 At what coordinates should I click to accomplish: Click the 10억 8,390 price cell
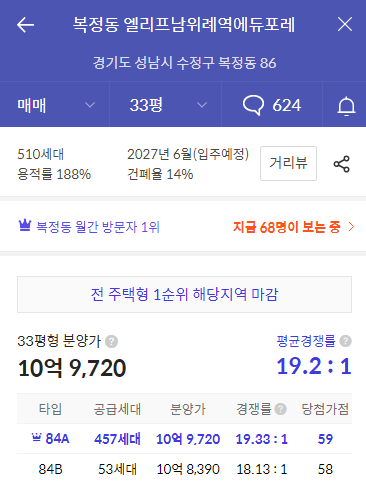(188, 469)
